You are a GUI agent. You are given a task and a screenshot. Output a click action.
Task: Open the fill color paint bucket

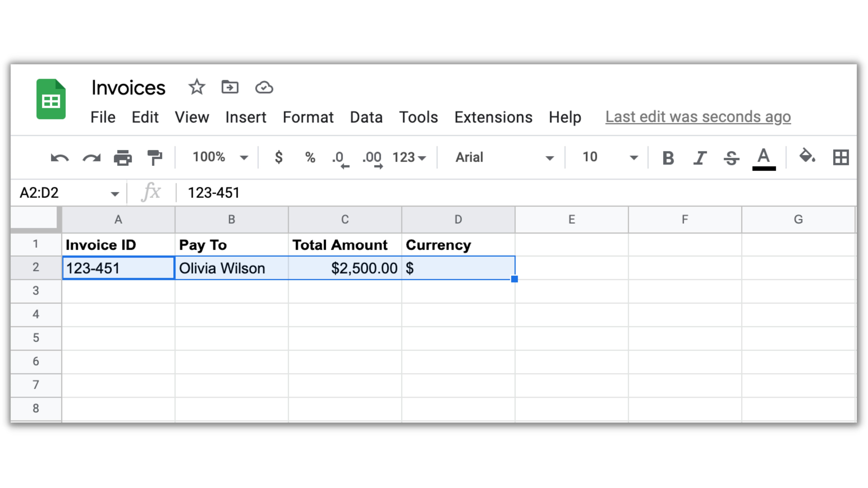tap(807, 157)
